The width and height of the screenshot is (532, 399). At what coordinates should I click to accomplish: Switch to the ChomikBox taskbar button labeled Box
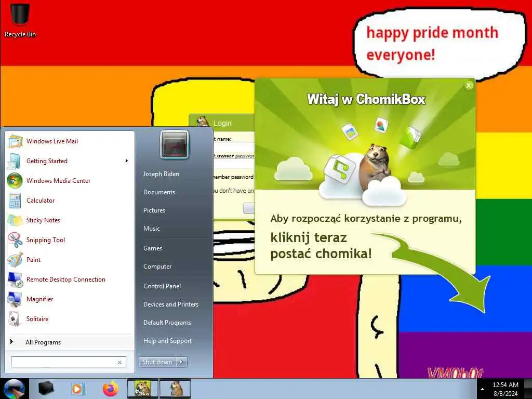tap(142, 389)
